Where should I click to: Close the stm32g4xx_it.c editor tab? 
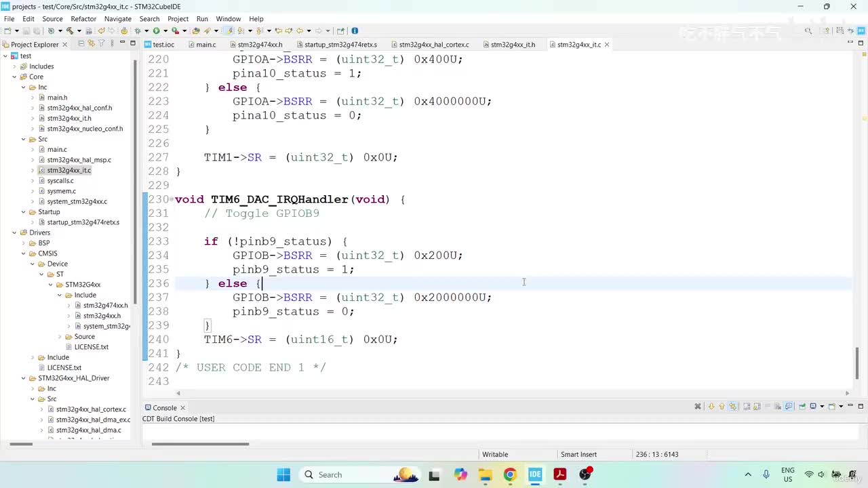pyautogui.click(x=607, y=45)
